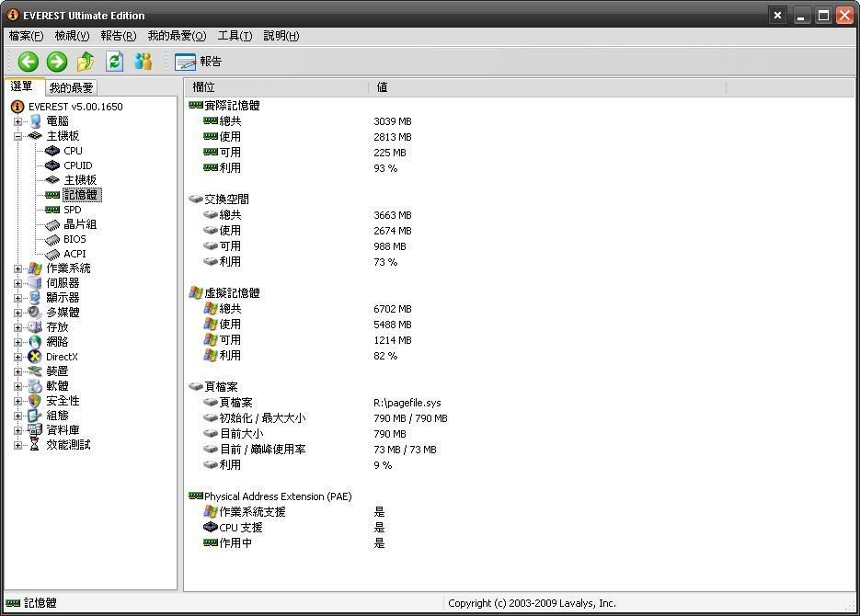This screenshot has height=616, width=860.
Task: Switch to the 選單 tab
Action: click(22, 86)
